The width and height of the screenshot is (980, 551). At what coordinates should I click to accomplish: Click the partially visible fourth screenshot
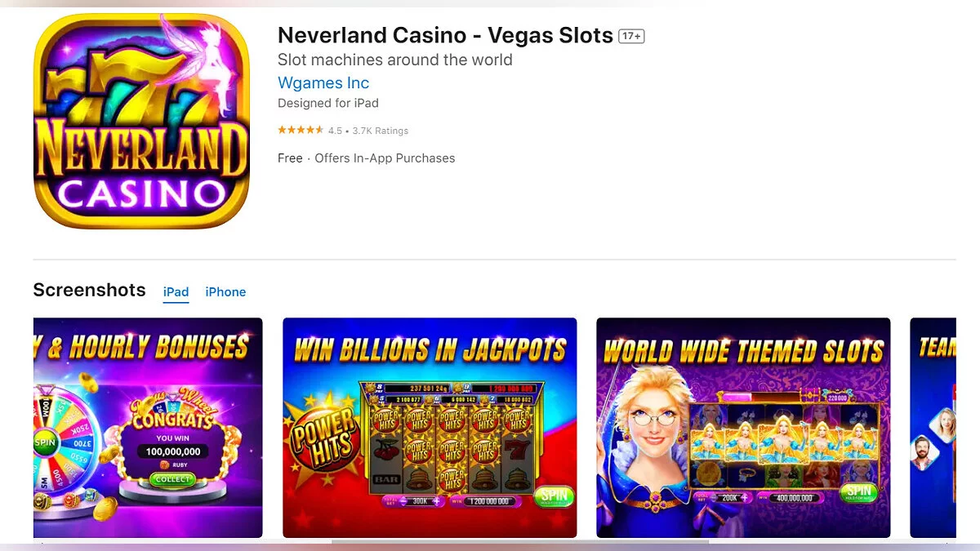click(933, 428)
